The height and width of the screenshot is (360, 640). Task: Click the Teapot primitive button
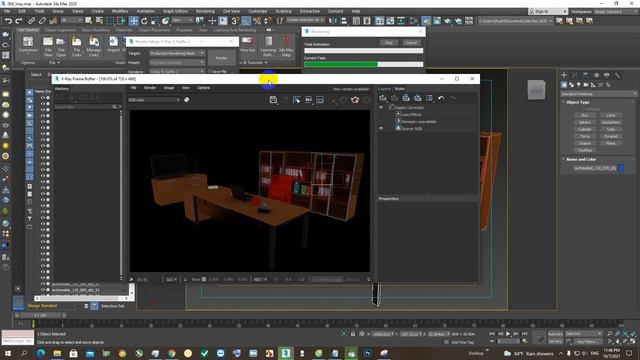click(x=584, y=143)
